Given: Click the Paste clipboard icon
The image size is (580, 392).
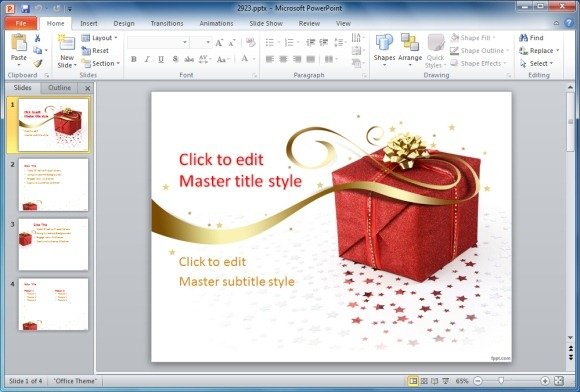Looking at the screenshot, I should (x=18, y=43).
